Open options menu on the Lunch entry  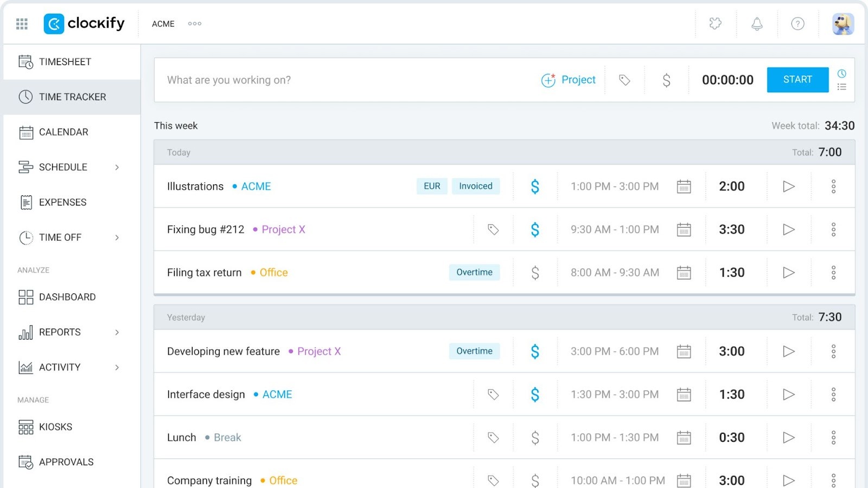[x=833, y=437]
